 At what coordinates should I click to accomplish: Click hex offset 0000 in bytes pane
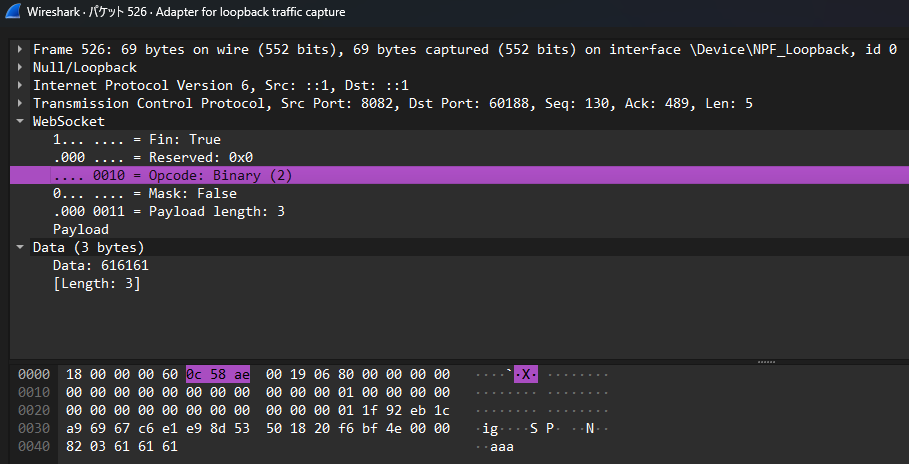(x=34, y=375)
